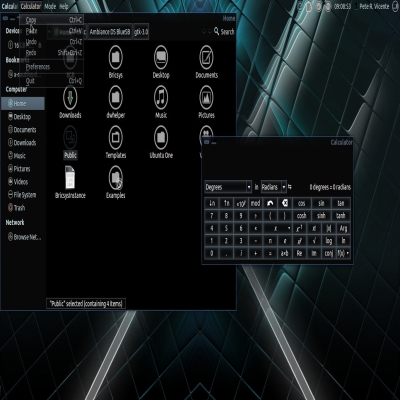The image size is (400, 400).
Task: Click the swap conversion units icon
Action: (290, 187)
